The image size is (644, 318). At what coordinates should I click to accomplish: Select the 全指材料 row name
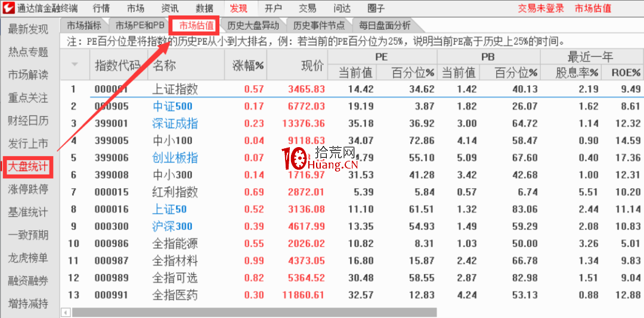[x=175, y=261]
